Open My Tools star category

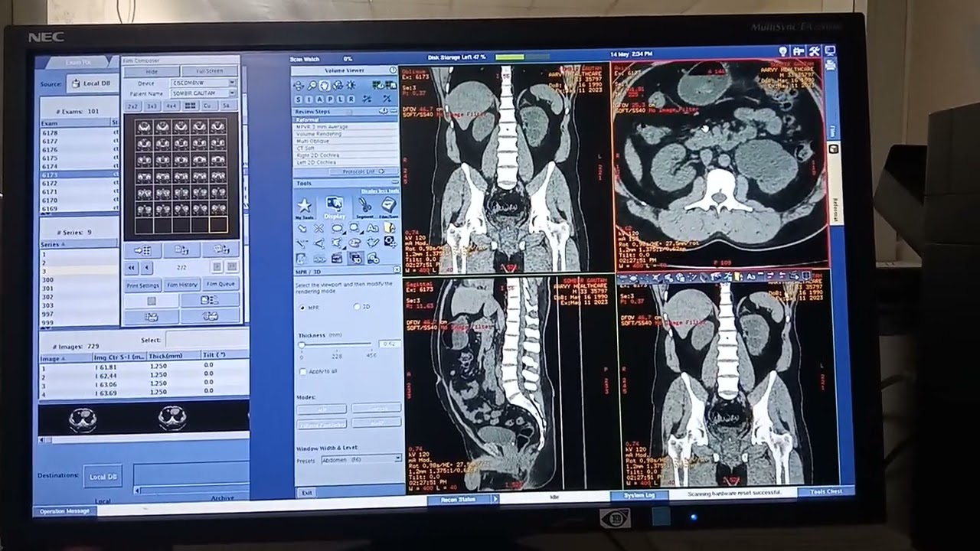(x=305, y=207)
